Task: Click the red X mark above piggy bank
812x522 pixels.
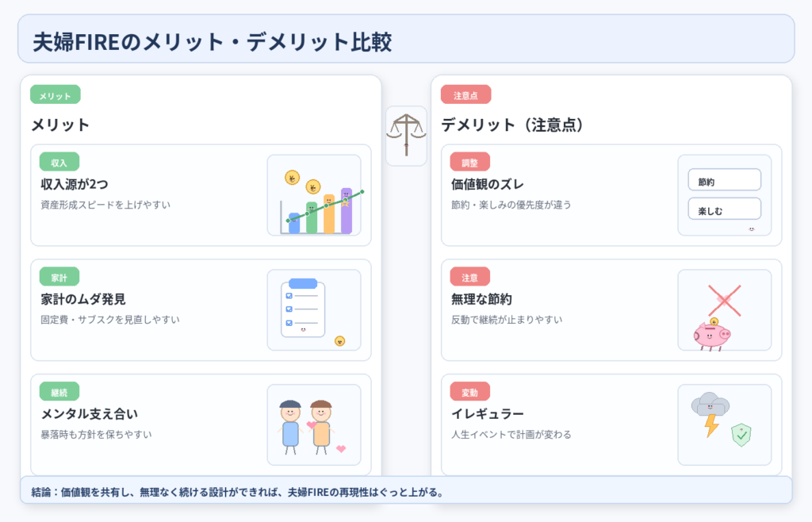Action: (x=723, y=301)
